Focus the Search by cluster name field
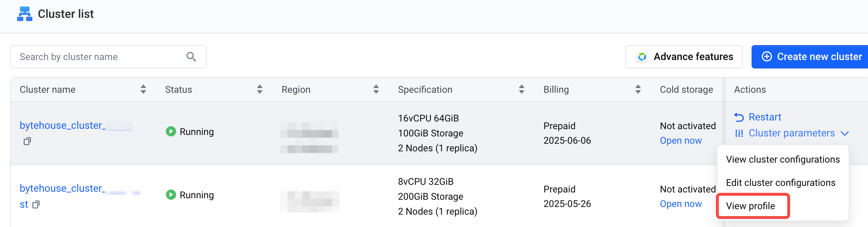The height and width of the screenshot is (227, 868). (108, 57)
